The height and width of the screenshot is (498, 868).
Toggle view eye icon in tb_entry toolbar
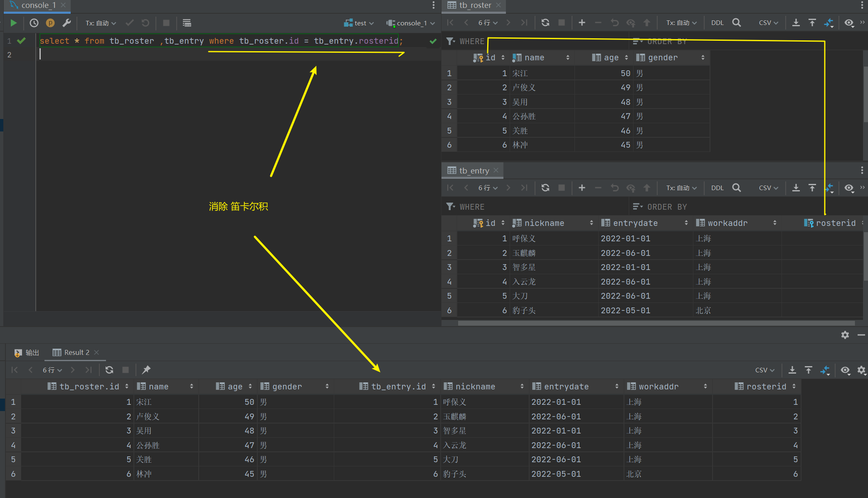pos(849,188)
